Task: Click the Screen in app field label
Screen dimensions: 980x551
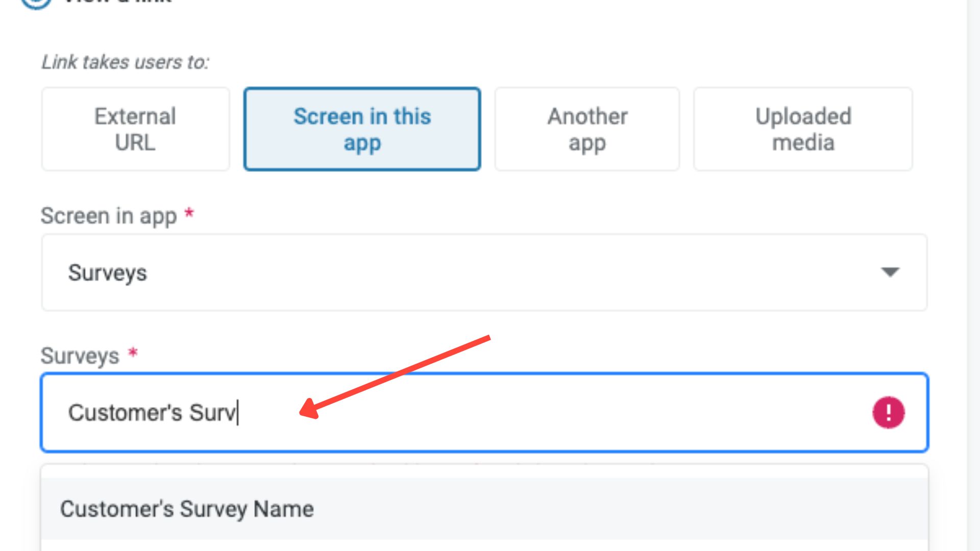Action: [x=108, y=216]
